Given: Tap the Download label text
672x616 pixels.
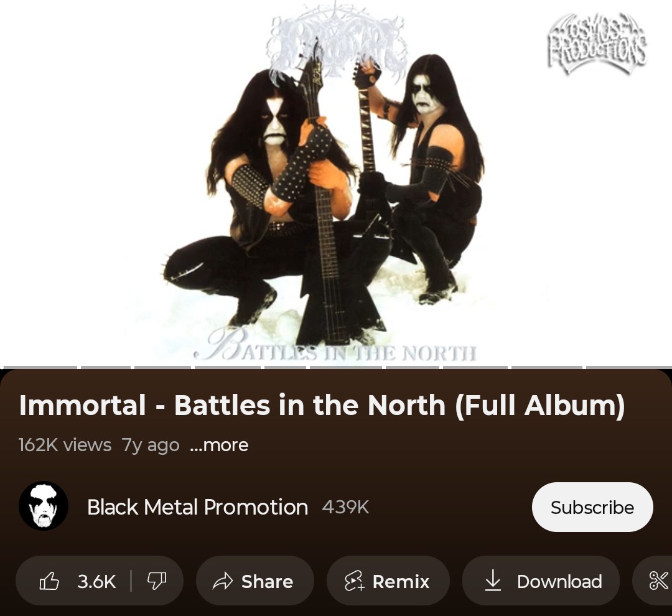Looking at the screenshot, I should (559, 581).
